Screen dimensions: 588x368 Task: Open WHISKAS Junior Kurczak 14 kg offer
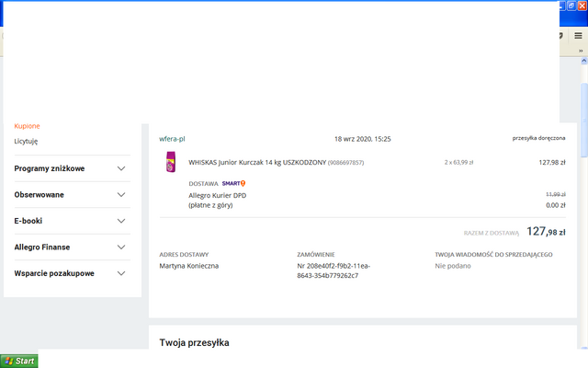click(x=257, y=163)
